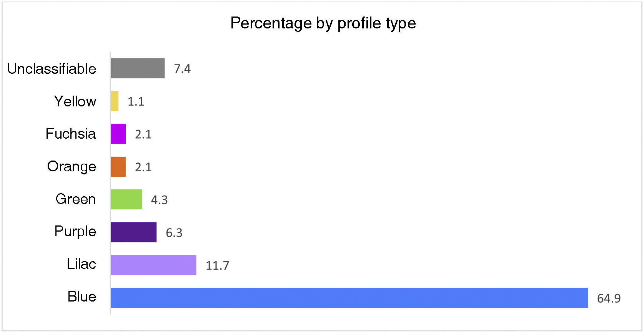Viewport: 644px width, 333px height.
Task: Select the 'Green' category label
Action: tap(75, 199)
